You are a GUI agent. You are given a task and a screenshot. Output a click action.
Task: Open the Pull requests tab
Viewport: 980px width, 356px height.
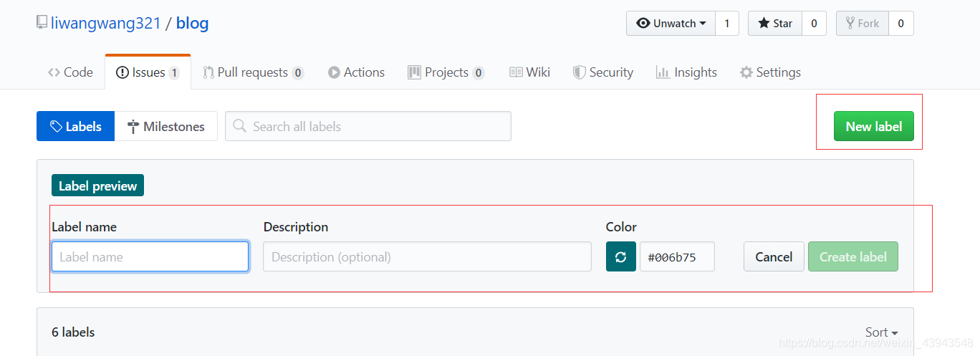tap(254, 72)
